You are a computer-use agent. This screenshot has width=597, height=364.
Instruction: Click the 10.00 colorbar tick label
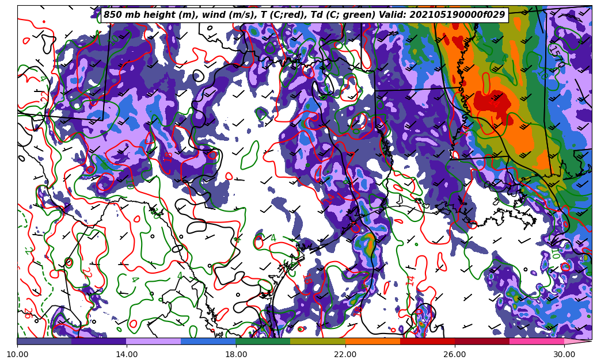[x=17, y=355]
